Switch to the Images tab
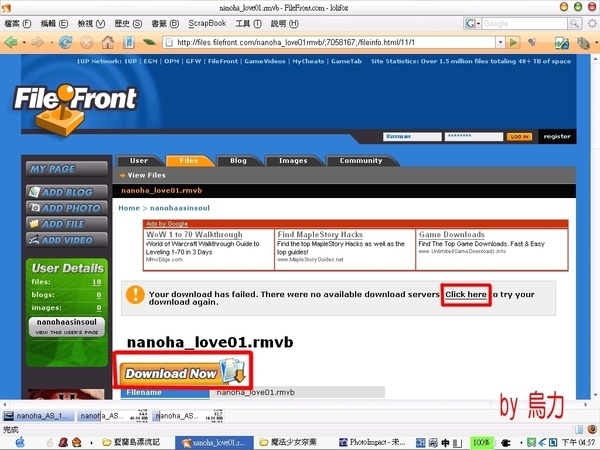The width and height of the screenshot is (600, 450). (293, 161)
